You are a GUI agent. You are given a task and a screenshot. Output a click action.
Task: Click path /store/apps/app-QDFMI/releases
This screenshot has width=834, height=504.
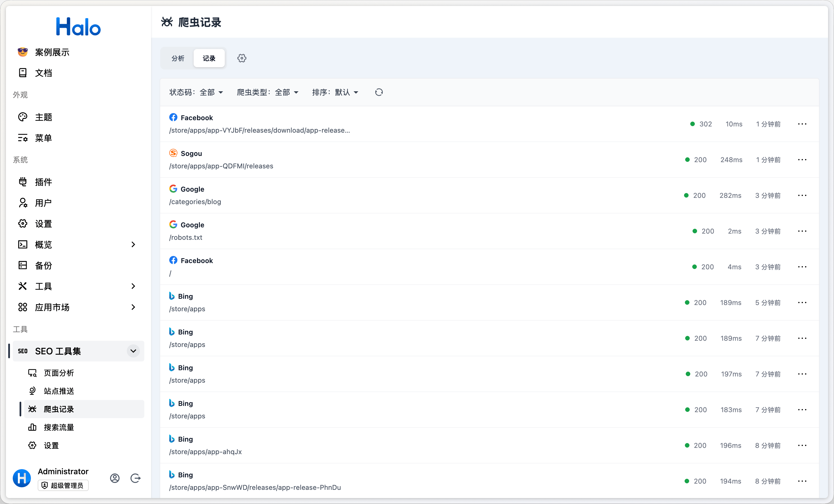221,166
